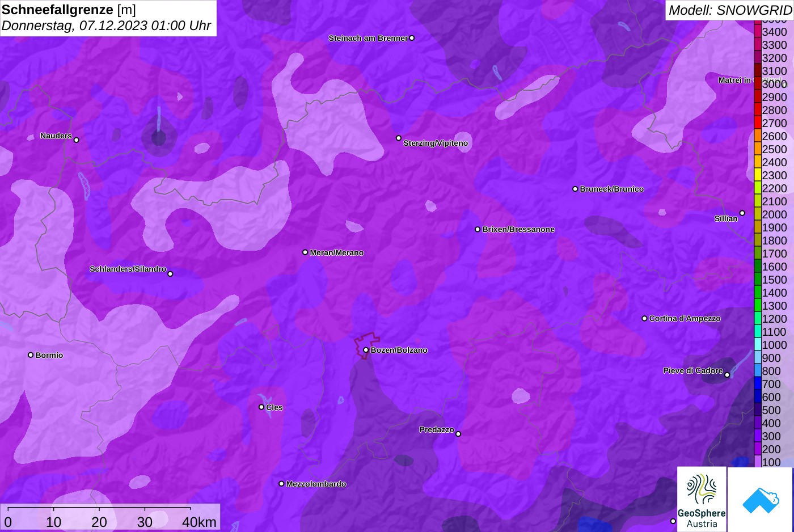Click the Meran/Merano city marker dot
794x532 pixels.
pos(305,252)
